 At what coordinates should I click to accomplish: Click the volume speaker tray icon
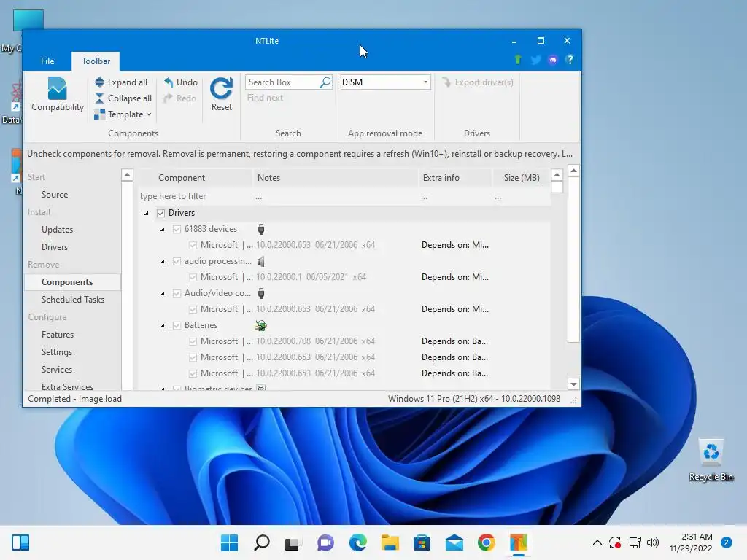653,542
